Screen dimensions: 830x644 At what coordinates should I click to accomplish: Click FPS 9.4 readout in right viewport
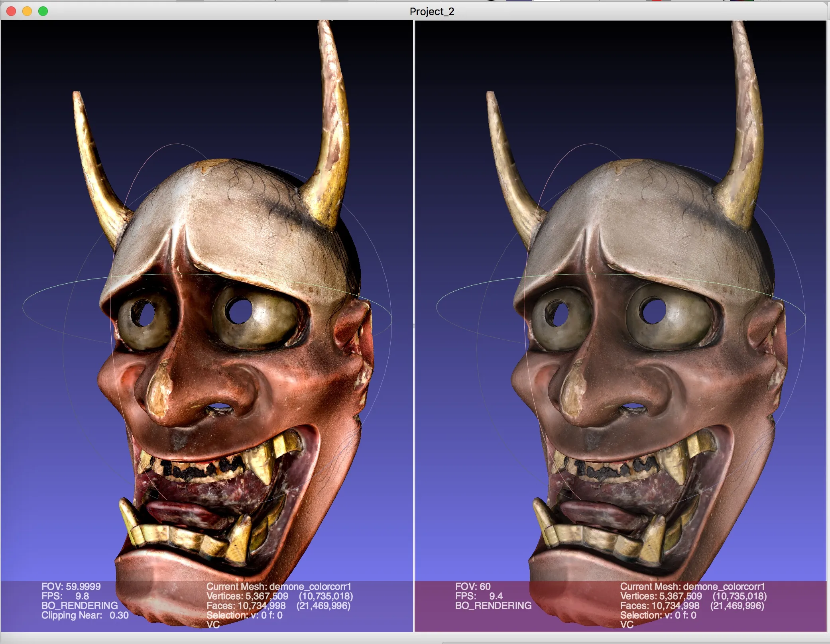pos(479,596)
